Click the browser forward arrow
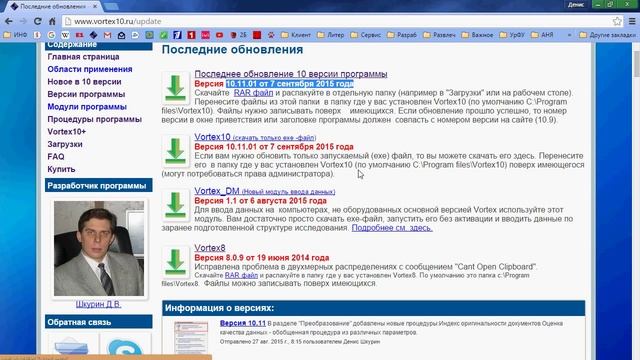This screenshot has height=360, width=640. (23, 21)
